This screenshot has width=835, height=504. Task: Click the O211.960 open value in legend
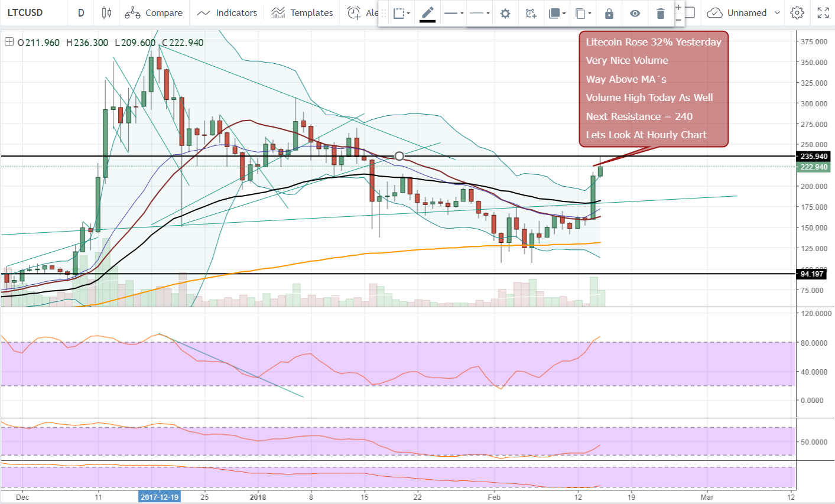38,43
